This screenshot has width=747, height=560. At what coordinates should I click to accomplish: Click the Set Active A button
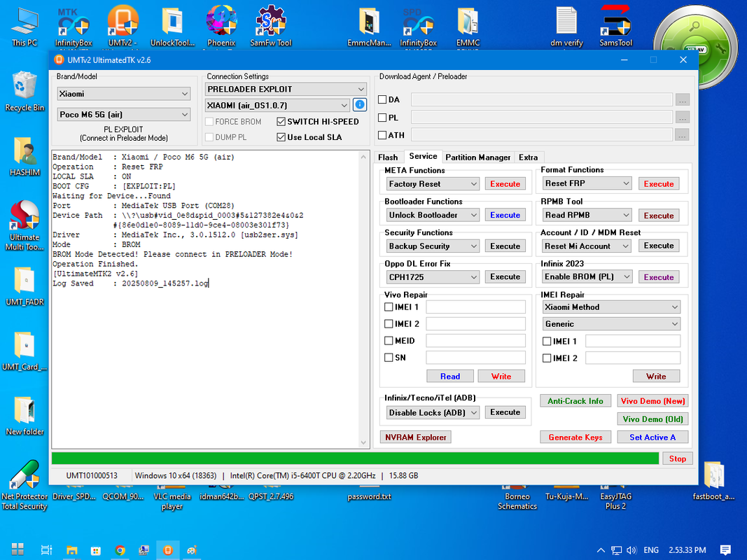pos(652,437)
